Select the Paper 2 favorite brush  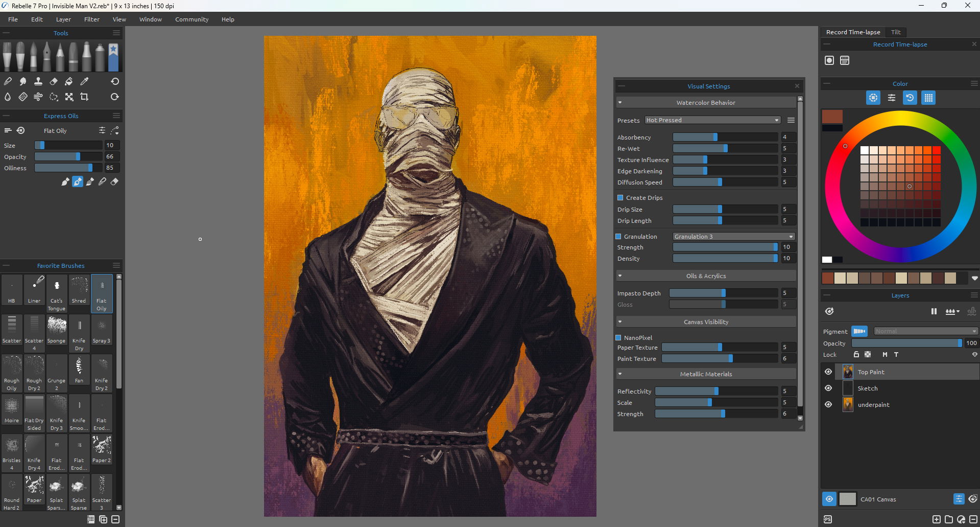pyautogui.click(x=102, y=453)
